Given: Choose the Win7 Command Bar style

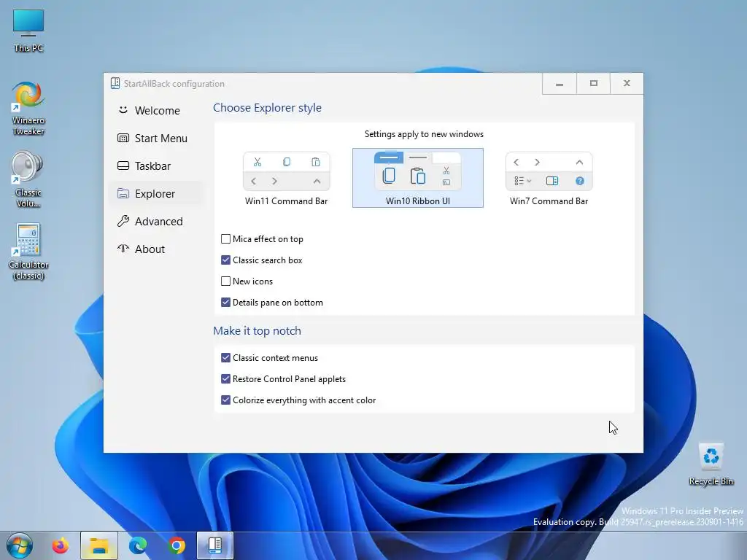Looking at the screenshot, I should click(x=549, y=178).
